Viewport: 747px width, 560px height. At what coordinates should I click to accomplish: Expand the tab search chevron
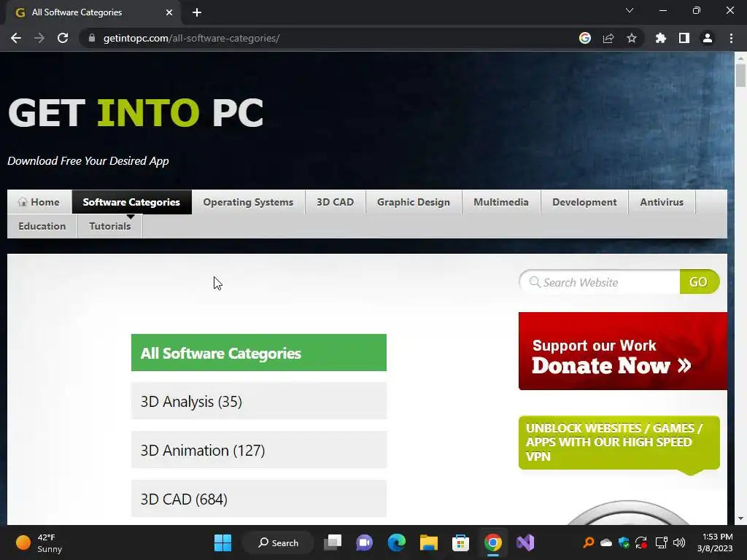[630, 10]
